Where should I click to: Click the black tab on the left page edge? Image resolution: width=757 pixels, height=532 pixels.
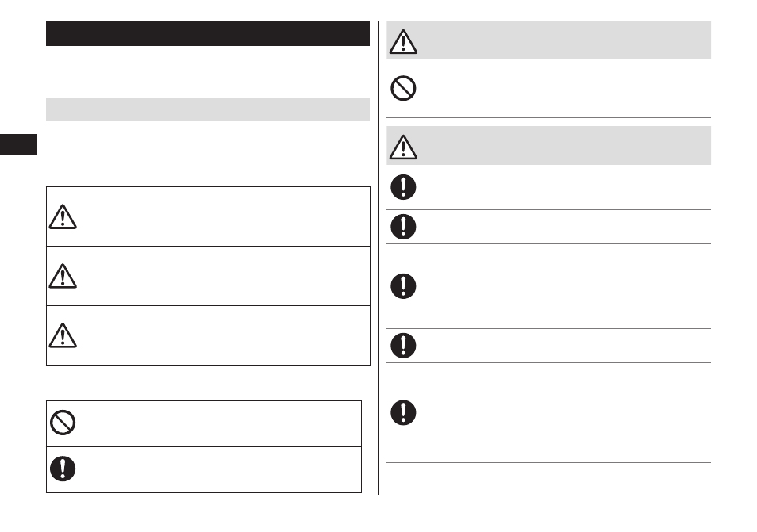tap(18, 144)
